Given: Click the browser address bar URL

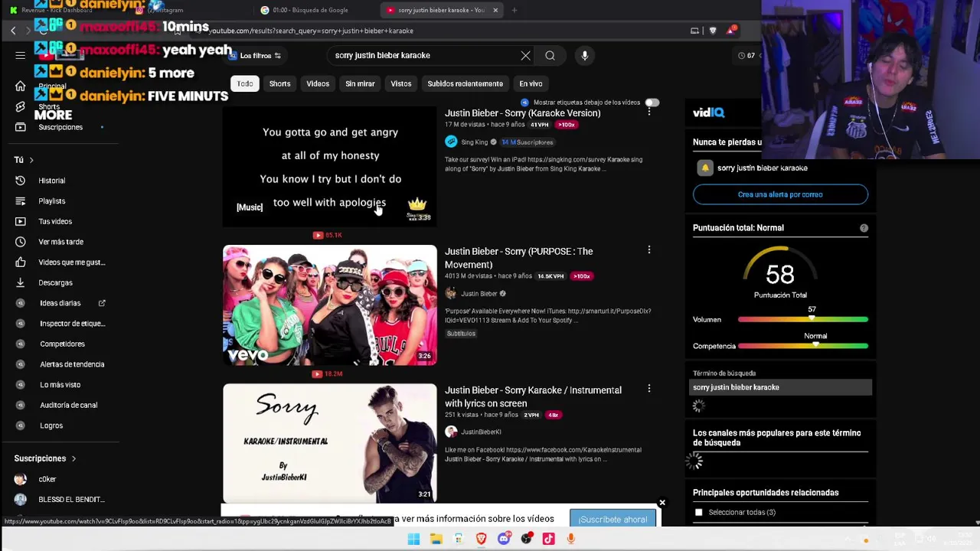Looking at the screenshot, I should point(311,31).
